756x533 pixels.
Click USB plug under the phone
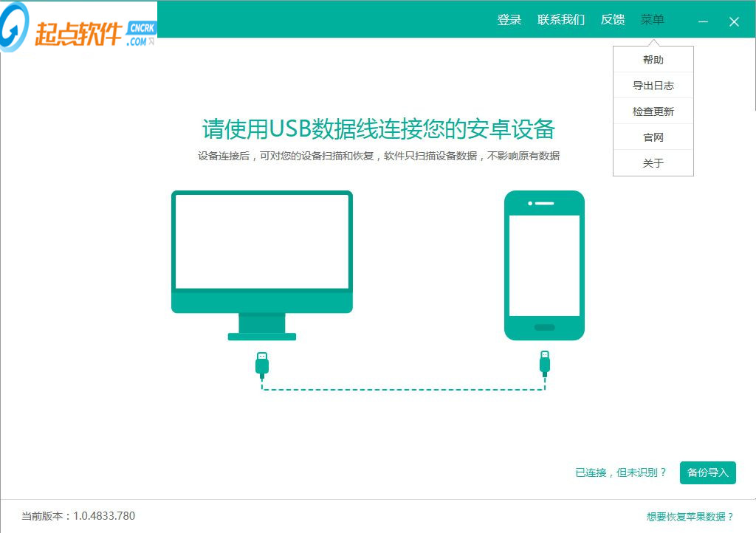pos(545,364)
